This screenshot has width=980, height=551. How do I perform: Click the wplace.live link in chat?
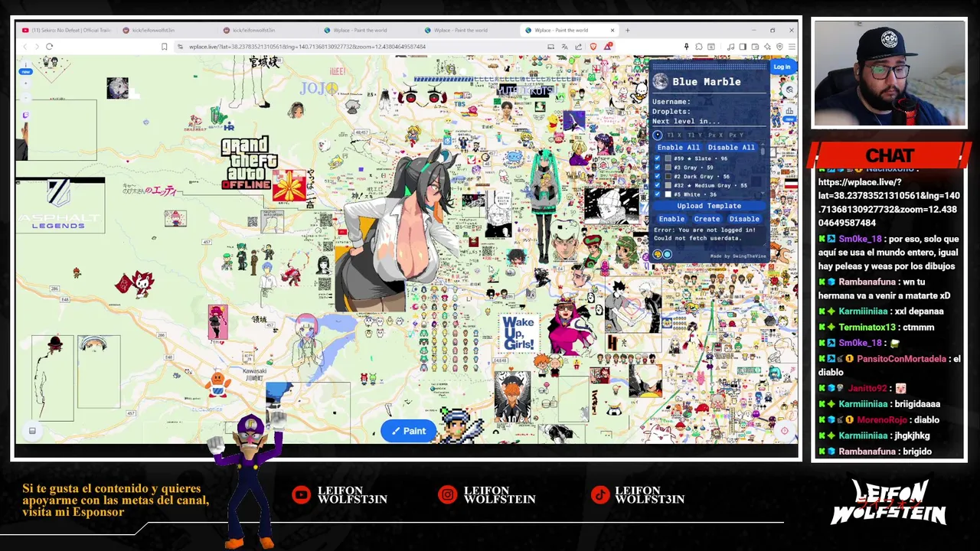(889, 202)
